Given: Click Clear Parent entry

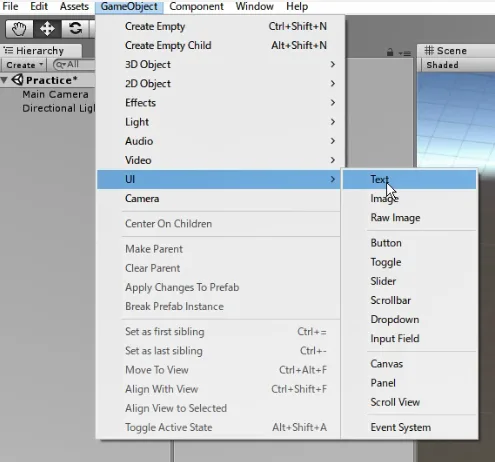Looking at the screenshot, I should point(219,268).
